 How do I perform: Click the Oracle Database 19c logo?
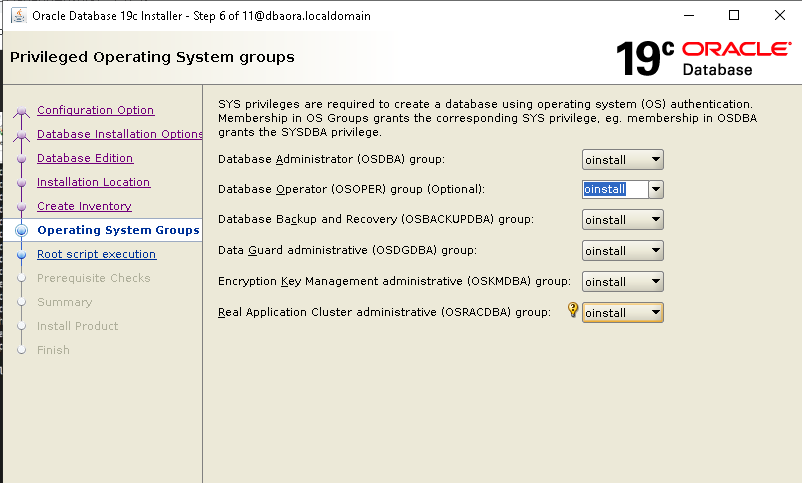coord(704,58)
